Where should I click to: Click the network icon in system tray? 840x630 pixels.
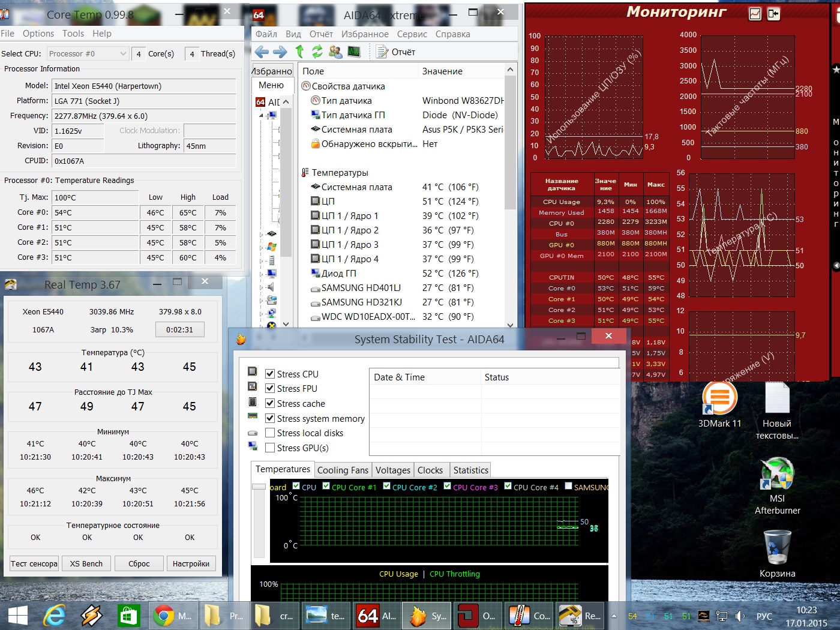click(722, 616)
